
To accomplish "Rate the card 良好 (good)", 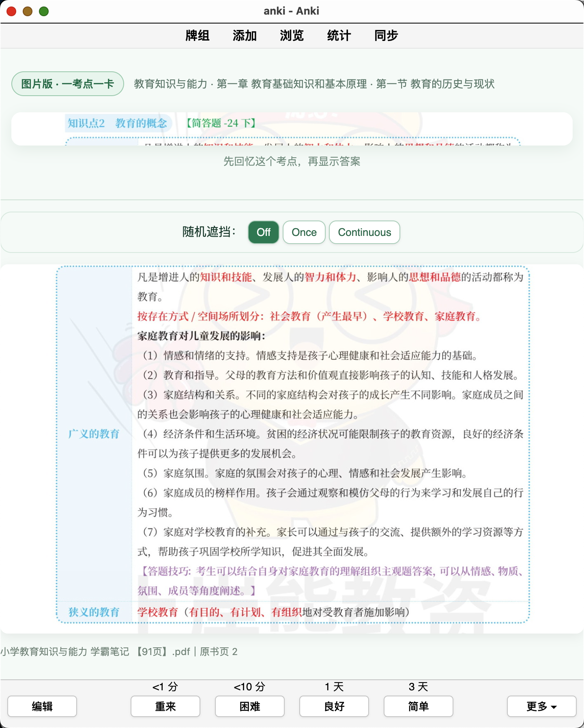I will [x=334, y=707].
